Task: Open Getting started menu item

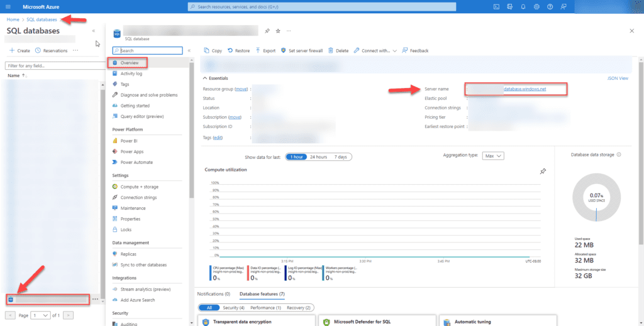Action: click(x=135, y=106)
